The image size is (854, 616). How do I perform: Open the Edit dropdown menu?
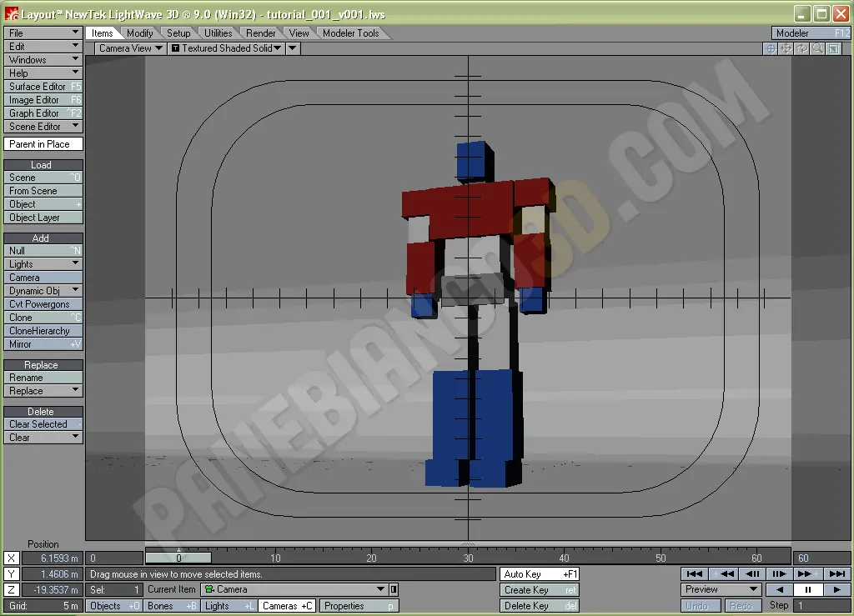tap(43, 47)
